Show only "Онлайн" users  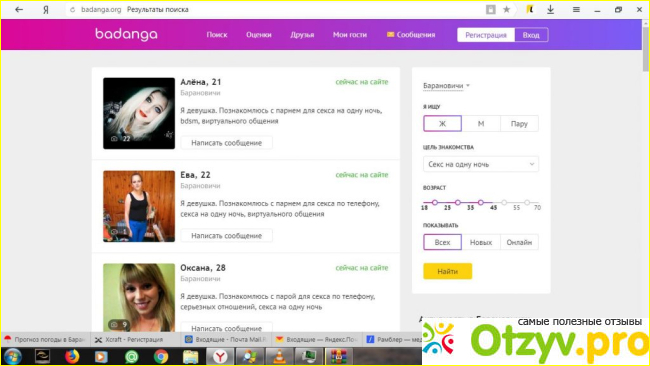[519, 242]
